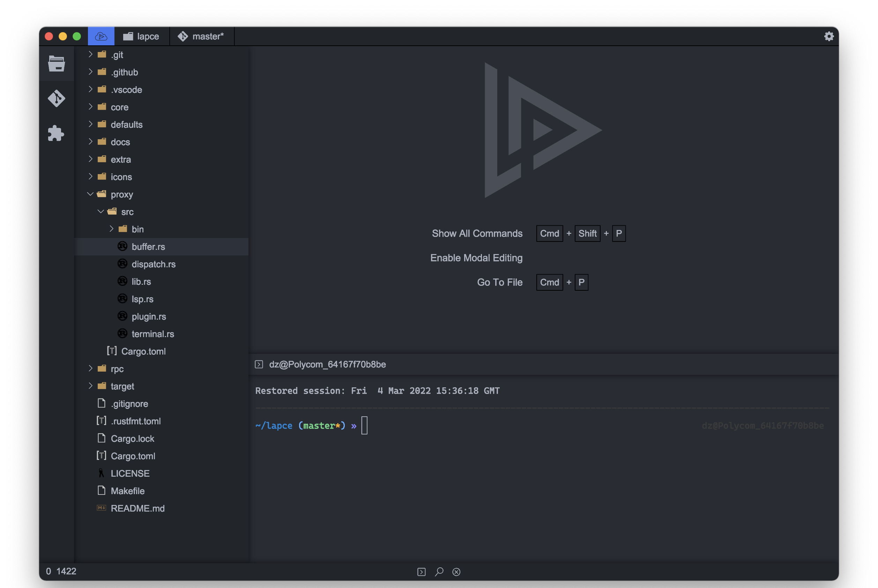Click the file icon of Makefile

pos(101,490)
